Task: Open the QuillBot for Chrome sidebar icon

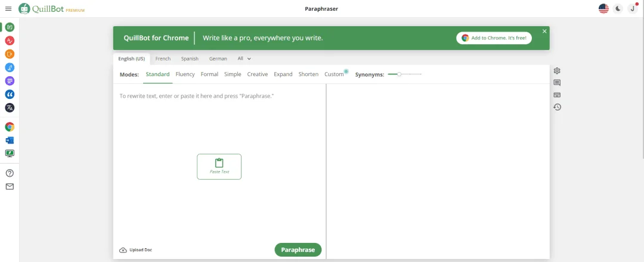Action: click(x=10, y=127)
